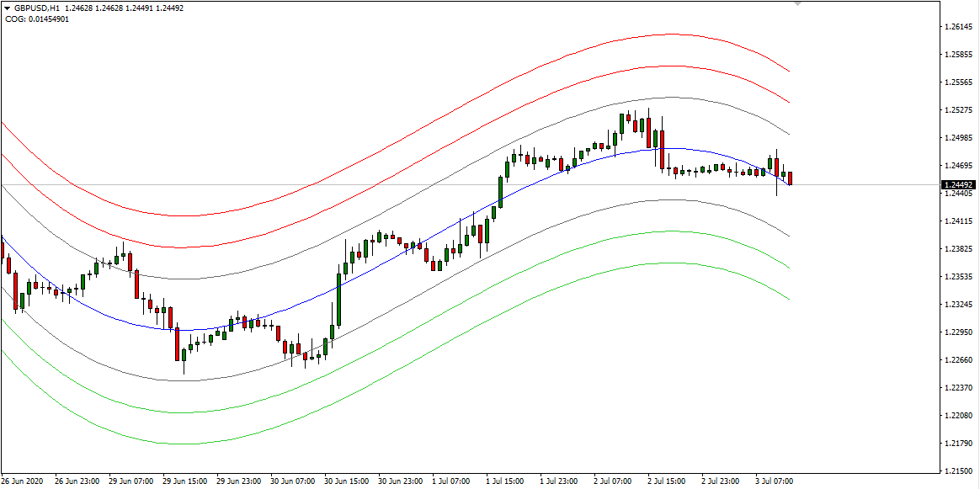Click the GBPUSD,H1 chart title
Screen dimensions: 980x489
tap(36, 8)
